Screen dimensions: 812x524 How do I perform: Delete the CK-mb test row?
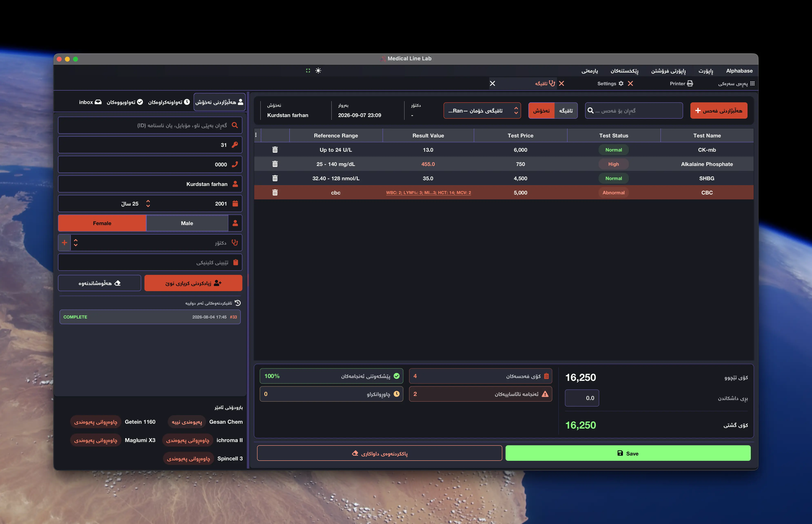click(x=275, y=150)
